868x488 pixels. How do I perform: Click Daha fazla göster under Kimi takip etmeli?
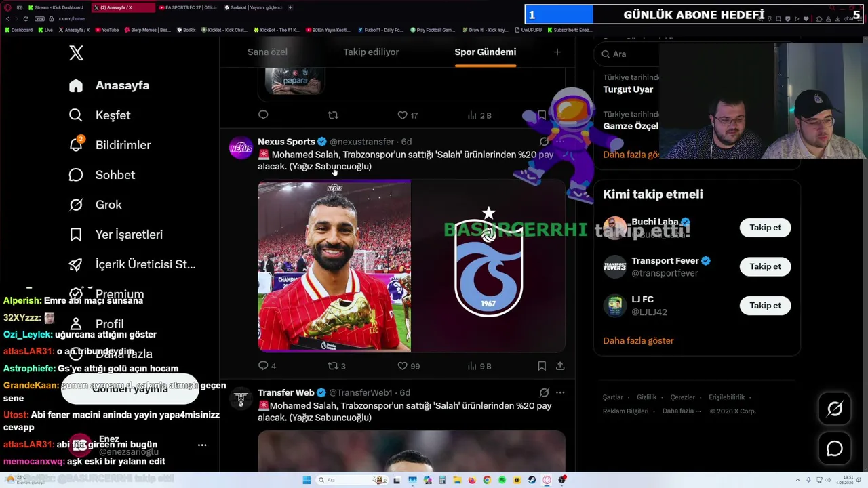[638, 340]
